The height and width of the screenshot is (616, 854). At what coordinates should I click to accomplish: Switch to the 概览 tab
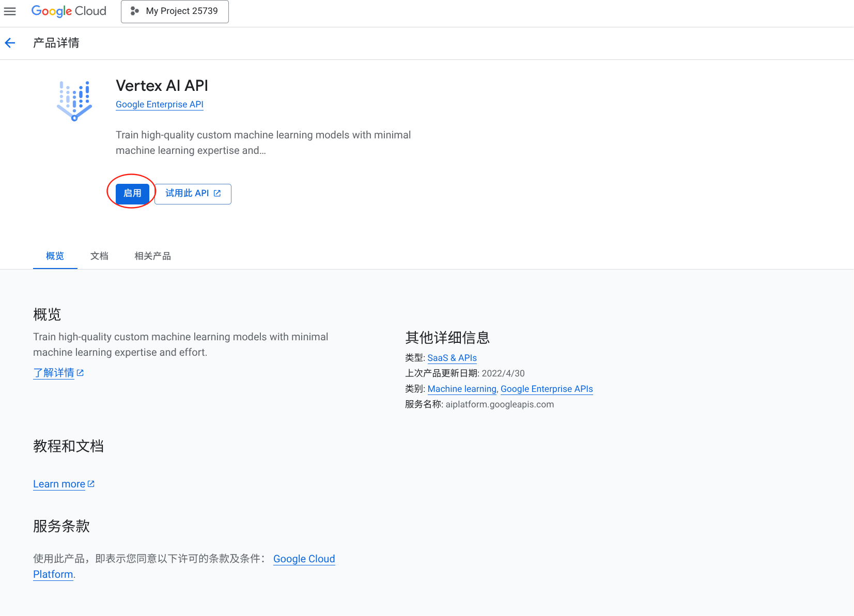coord(55,256)
